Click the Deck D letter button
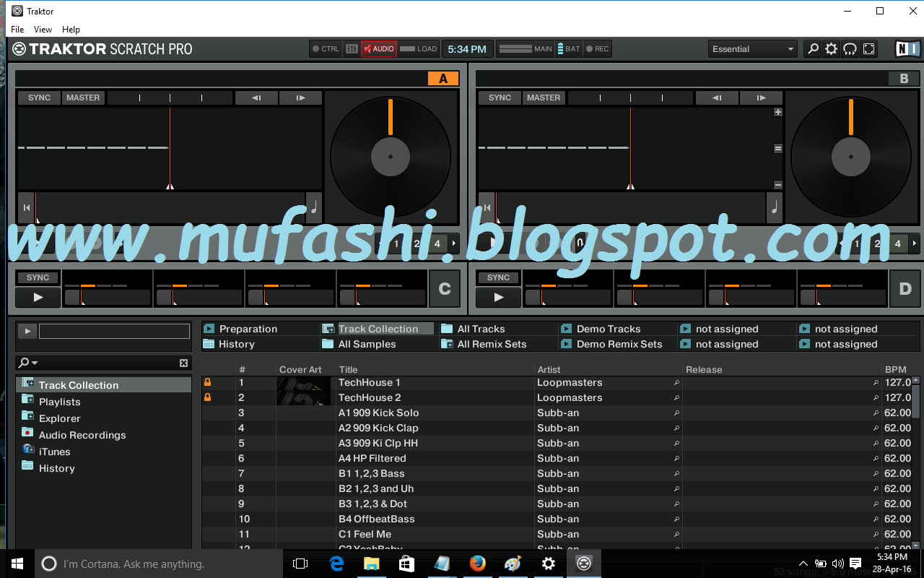924x578 pixels. 905,289
